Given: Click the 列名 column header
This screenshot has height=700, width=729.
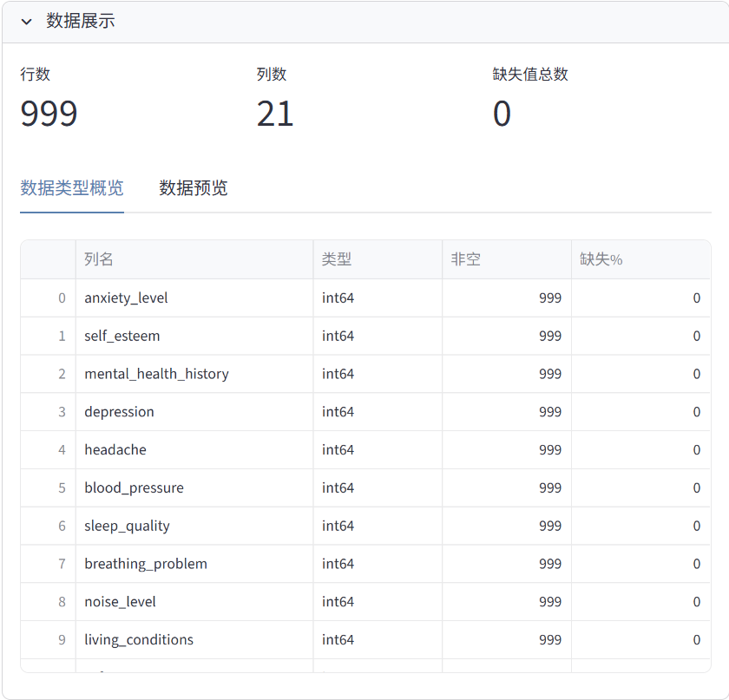Looking at the screenshot, I should pos(99,259).
